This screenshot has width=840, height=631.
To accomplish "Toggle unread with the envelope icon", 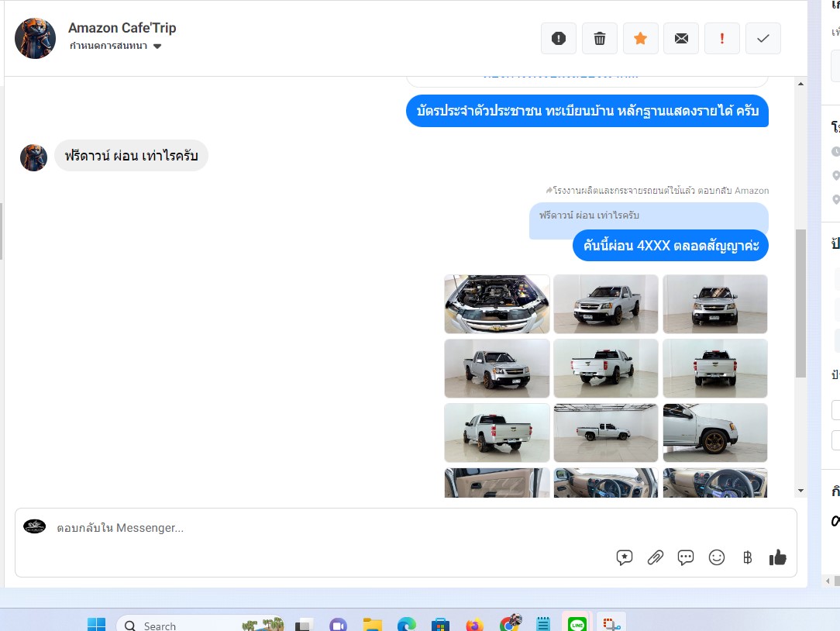I will pyautogui.click(x=681, y=39).
